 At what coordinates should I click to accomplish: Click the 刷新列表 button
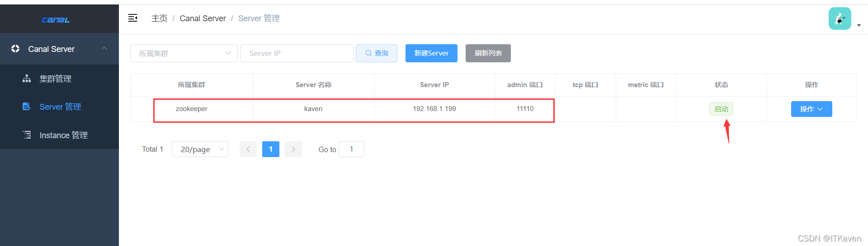coord(488,53)
